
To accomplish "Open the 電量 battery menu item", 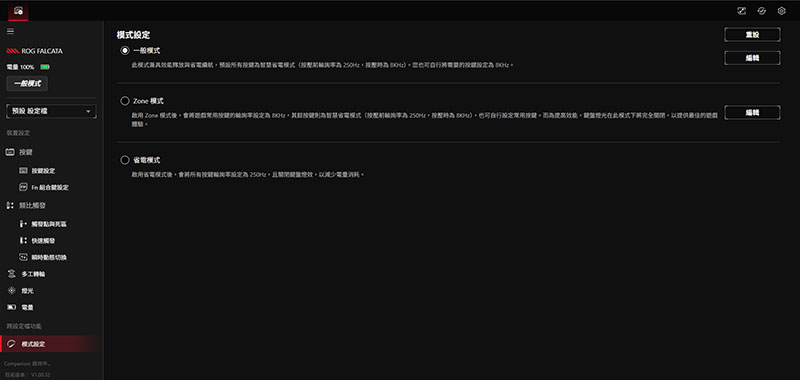I will coord(20,308).
